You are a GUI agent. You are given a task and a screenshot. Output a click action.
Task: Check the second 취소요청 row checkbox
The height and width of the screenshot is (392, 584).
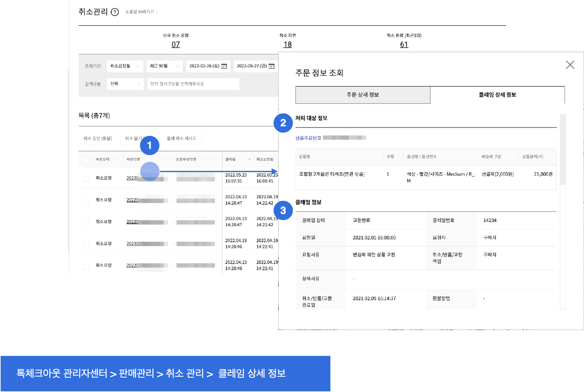pyautogui.click(x=86, y=201)
